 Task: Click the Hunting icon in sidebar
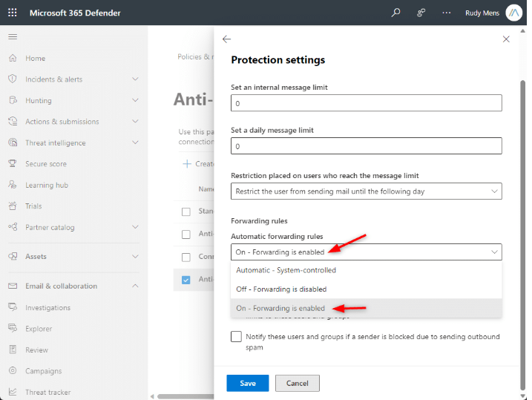(13, 100)
